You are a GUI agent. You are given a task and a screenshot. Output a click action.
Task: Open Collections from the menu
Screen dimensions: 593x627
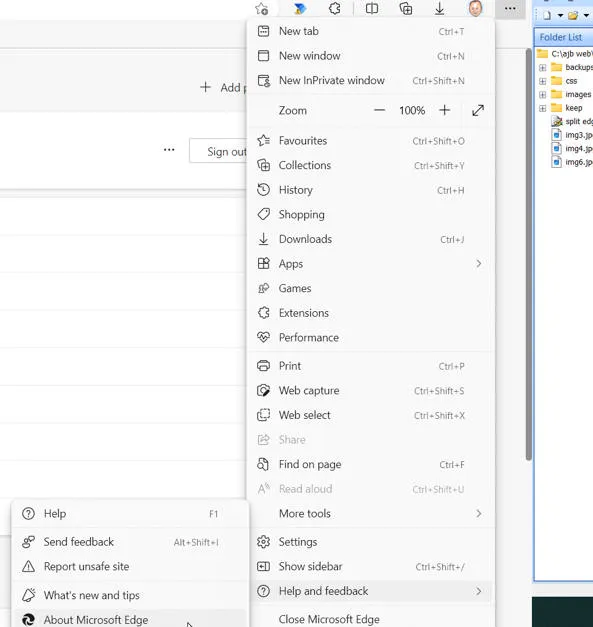click(371, 166)
